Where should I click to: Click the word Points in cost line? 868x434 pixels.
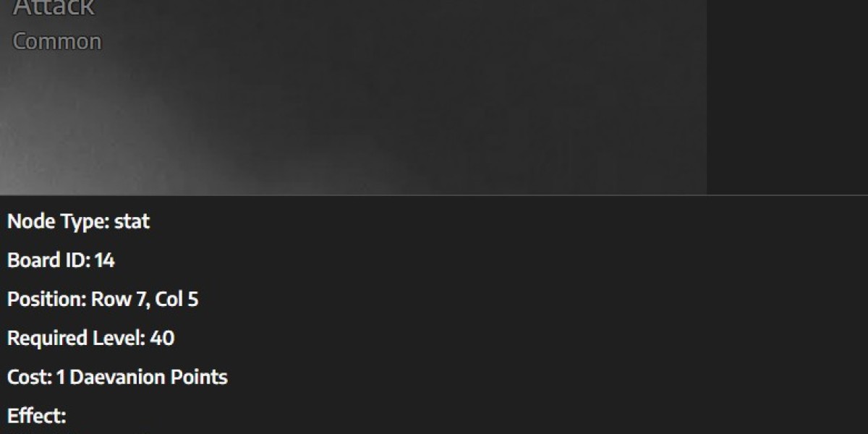pos(199,378)
